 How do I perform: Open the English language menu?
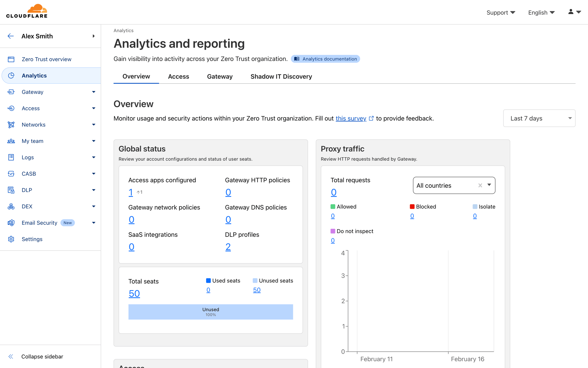tap(541, 13)
